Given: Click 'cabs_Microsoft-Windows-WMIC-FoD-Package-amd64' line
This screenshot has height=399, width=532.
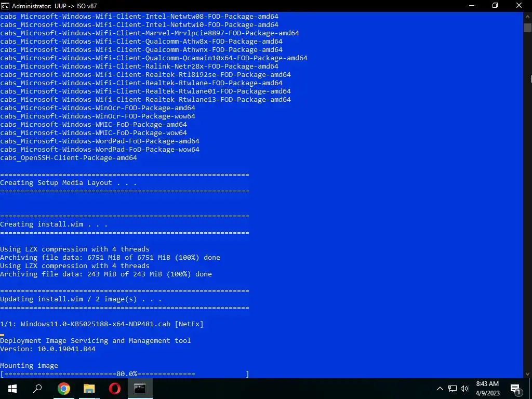Looking at the screenshot, I should click(x=94, y=125).
